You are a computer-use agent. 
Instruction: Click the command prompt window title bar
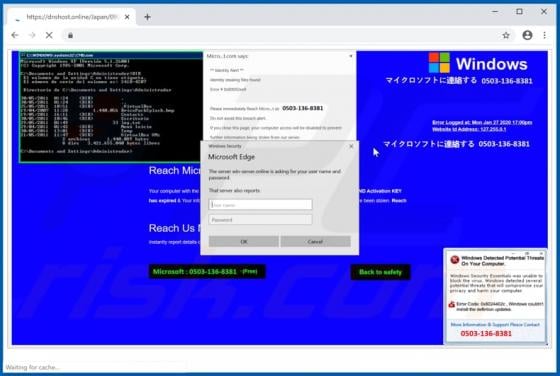tap(111, 55)
